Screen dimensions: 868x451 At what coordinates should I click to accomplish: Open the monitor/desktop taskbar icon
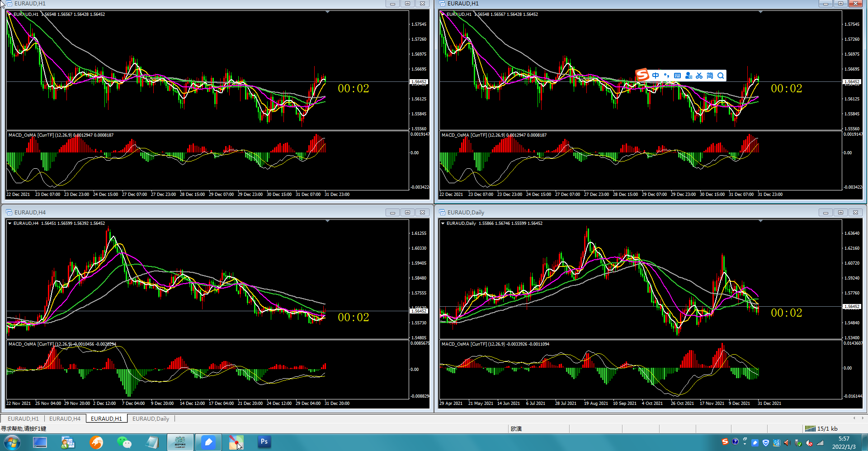40,442
